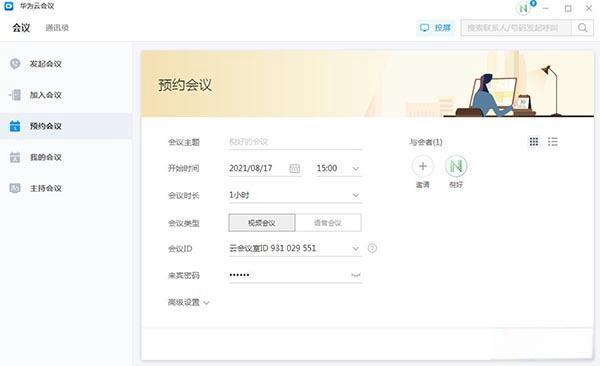Click the search magnifier icon
The image size is (600, 366).
pyautogui.click(x=582, y=28)
